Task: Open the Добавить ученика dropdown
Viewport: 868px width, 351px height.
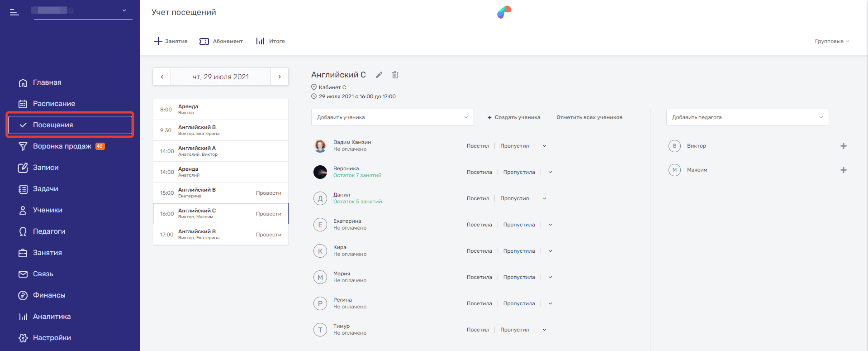Action: pos(392,117)
